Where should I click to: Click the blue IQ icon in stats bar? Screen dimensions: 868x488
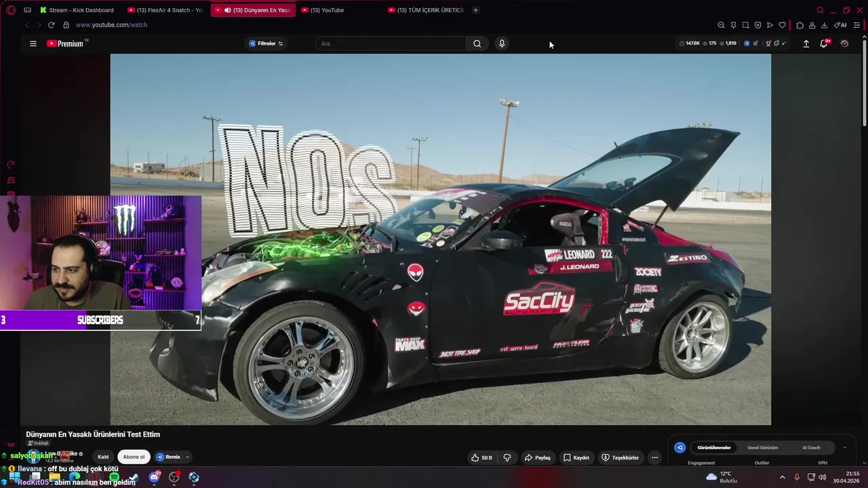pos(747,43)
